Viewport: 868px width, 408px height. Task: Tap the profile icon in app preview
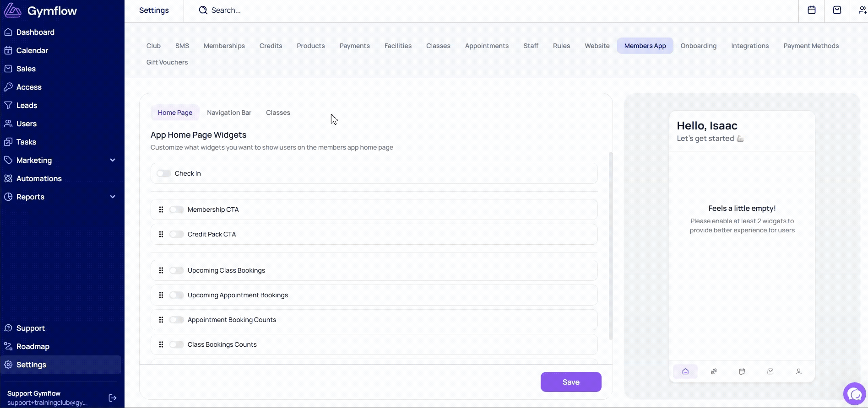(x=798, y=371)
